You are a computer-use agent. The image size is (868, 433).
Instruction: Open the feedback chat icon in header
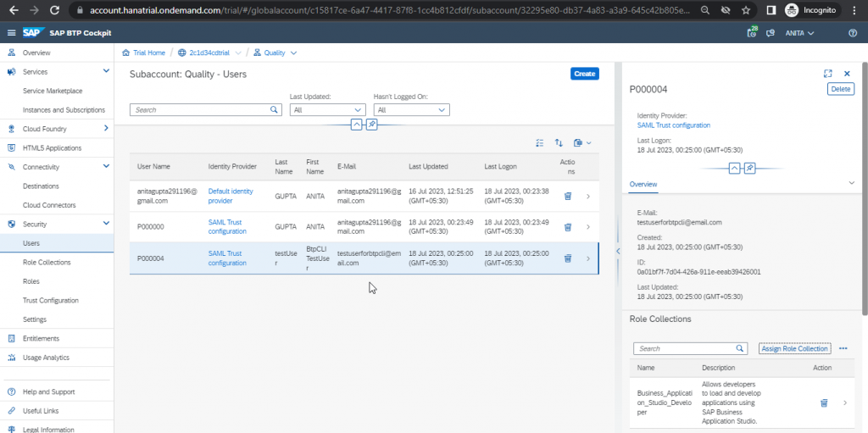tap(770, 33)
